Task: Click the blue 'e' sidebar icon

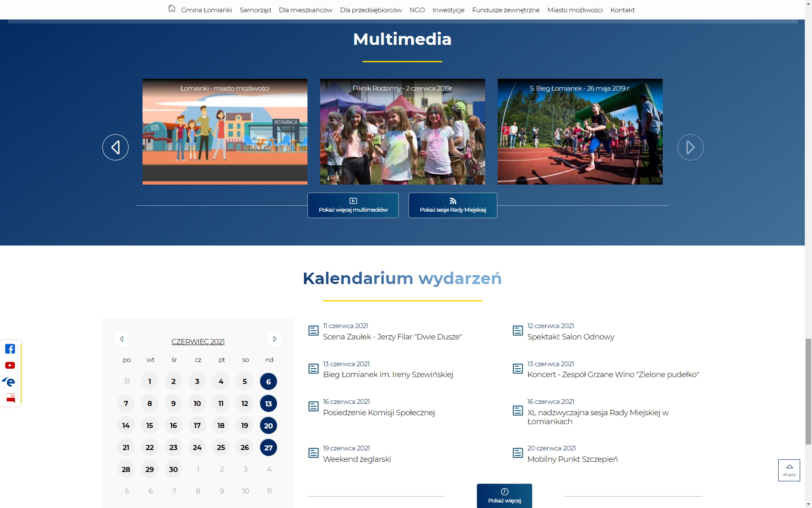Action: [9, 382]
